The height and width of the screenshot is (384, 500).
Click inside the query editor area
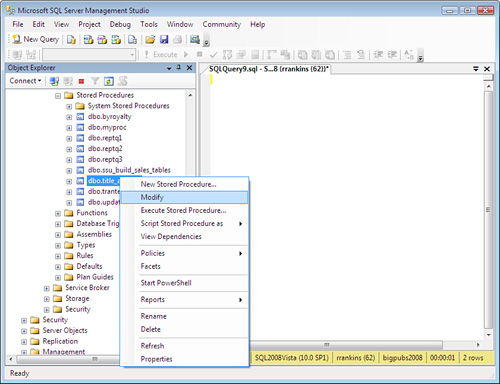click(x=347, y=207)
